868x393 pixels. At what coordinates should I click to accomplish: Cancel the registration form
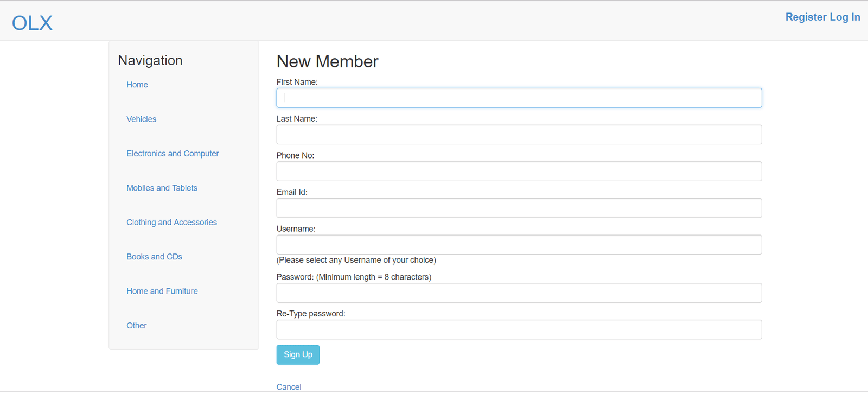coord(289,387)
